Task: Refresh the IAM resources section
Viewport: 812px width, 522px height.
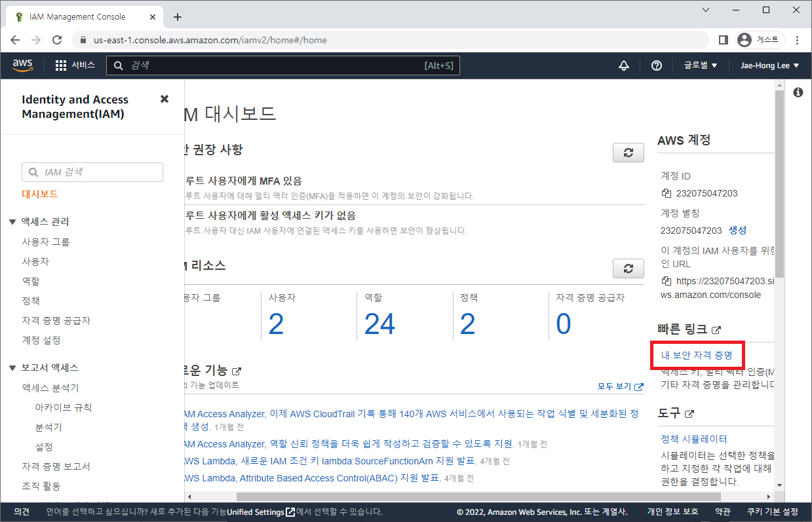Action: (x=628, y=269)
